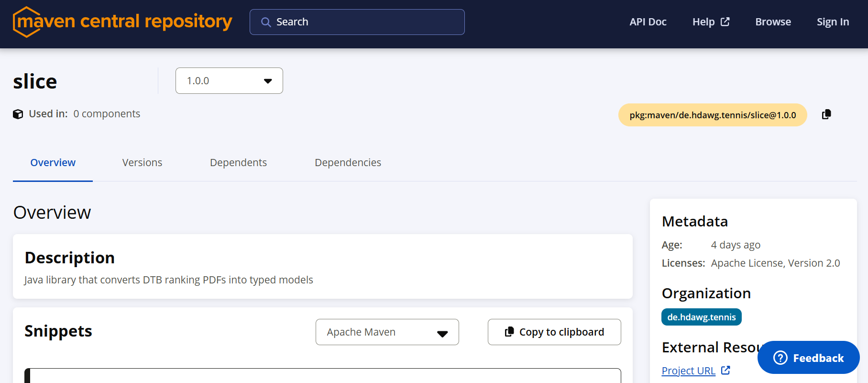Click the Search input field
Viewport: 868px width, 383px height.
357,22
